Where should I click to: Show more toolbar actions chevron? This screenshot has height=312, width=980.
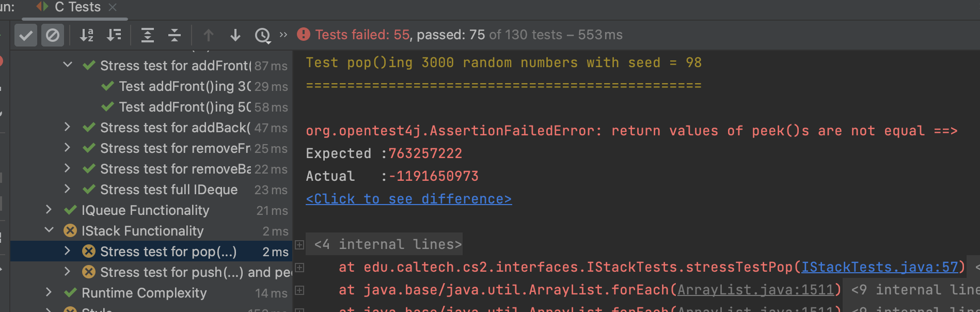283,35
